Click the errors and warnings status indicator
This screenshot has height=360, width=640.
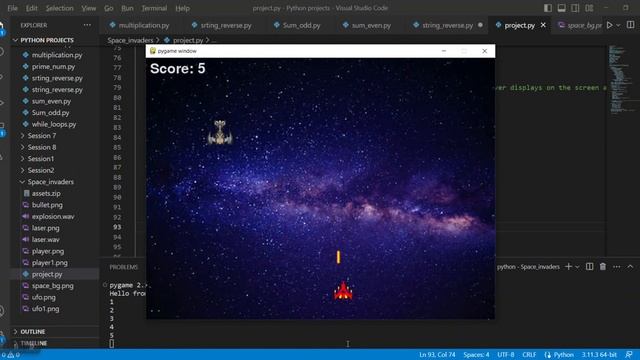(10, 355)
